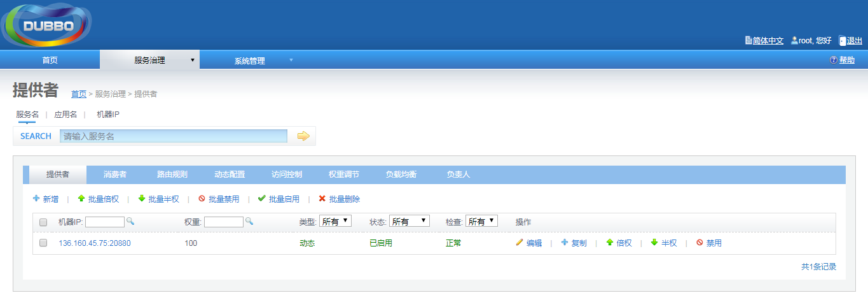This screenshot has height=293, width=868.
Task: Open provider 136.160.45.75:20880 link
Action: click(x=95, y=243)
